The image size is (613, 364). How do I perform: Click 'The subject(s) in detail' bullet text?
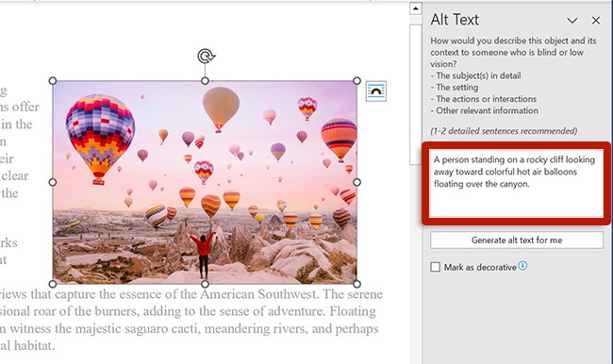[x=478, y=75]
